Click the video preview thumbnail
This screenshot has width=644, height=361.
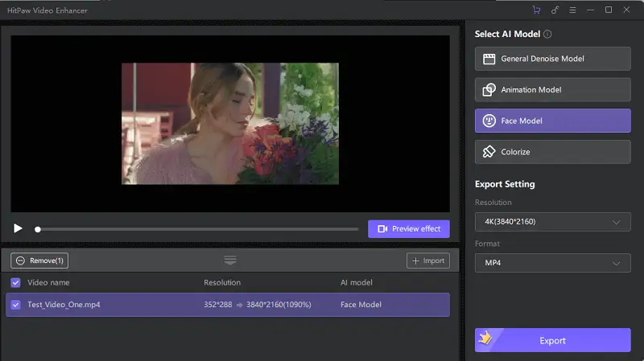[229, 123]
